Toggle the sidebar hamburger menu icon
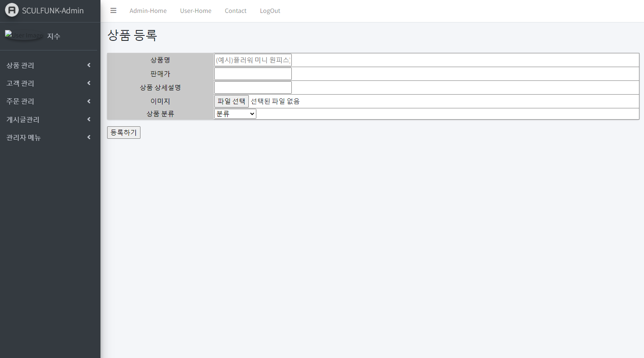Screen dimensions: 644x358 (113, 11)
